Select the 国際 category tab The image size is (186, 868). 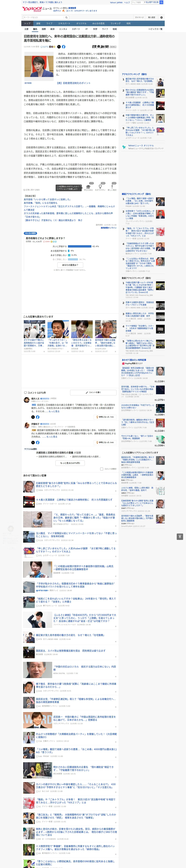[44, 29]
